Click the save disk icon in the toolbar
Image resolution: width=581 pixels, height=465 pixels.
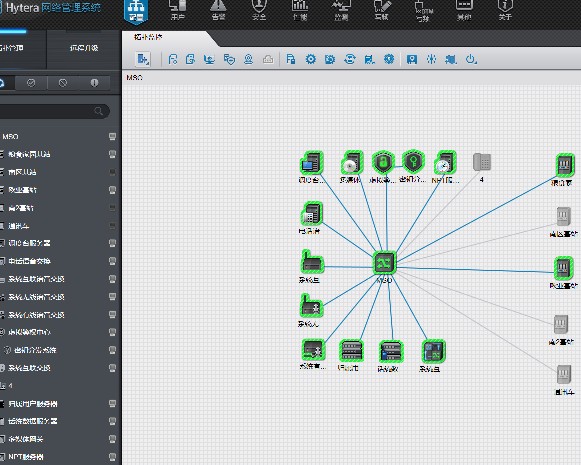pos(412,59)
